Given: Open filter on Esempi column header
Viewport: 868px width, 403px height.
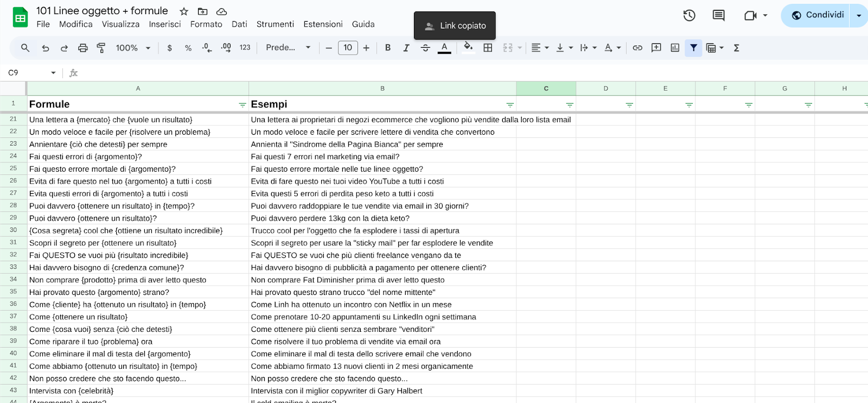Looking at the screenshot, I should [x=510, y=105].
